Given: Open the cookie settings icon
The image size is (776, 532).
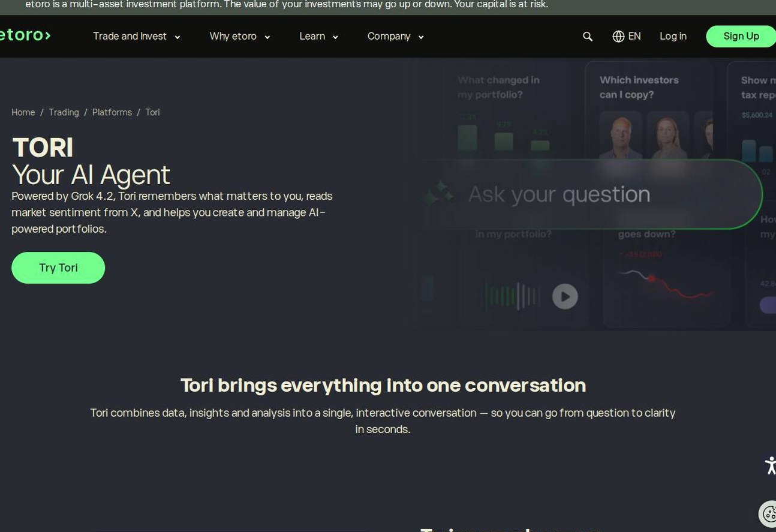Looking at the screenshot, I should pyautogui.click(x=768, y=513).
